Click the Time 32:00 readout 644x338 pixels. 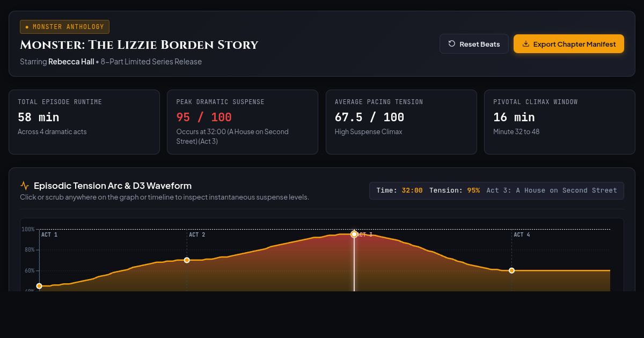point(399,190)
